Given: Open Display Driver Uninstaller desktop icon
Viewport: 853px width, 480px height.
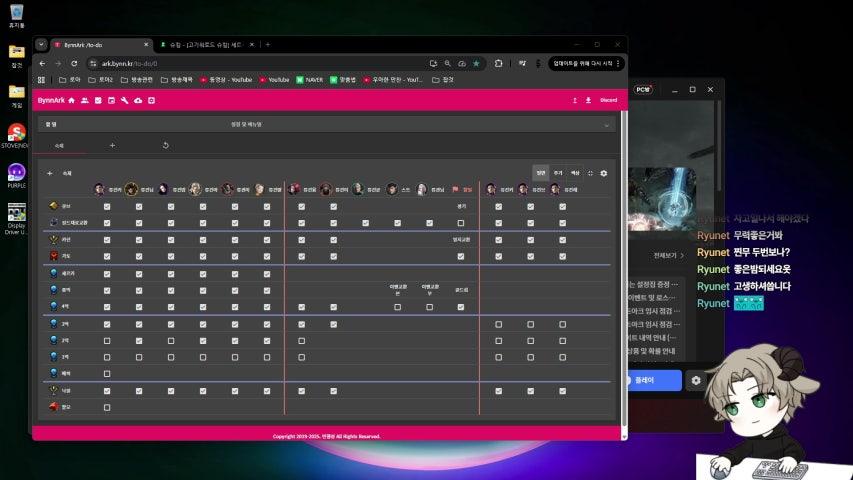Looking at the screenshot, I should pos(16,219).
